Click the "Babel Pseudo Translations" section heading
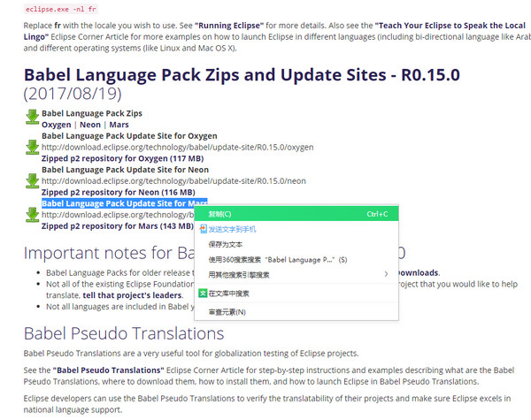Viewport: 531px width, 420px height. [124, 333]
